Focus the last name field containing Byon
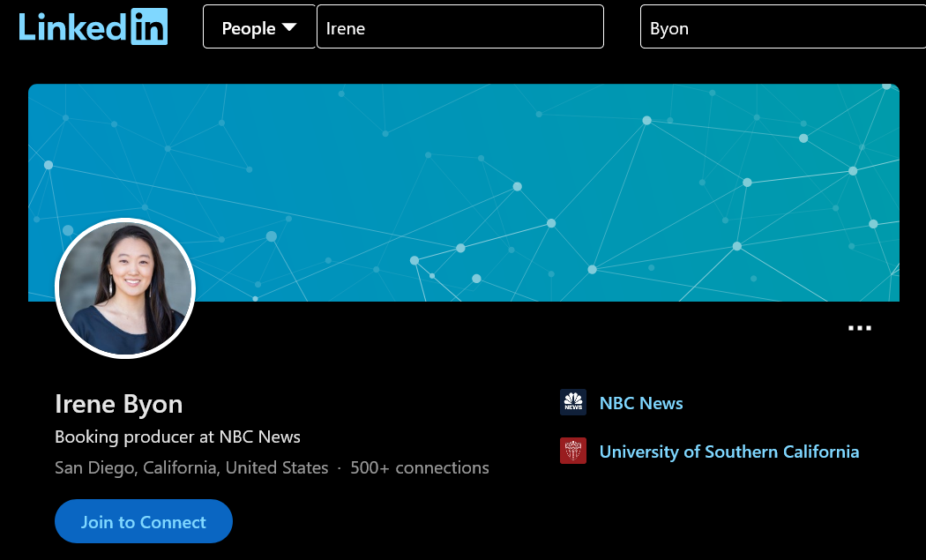926x560 pixels. [783, 27]
